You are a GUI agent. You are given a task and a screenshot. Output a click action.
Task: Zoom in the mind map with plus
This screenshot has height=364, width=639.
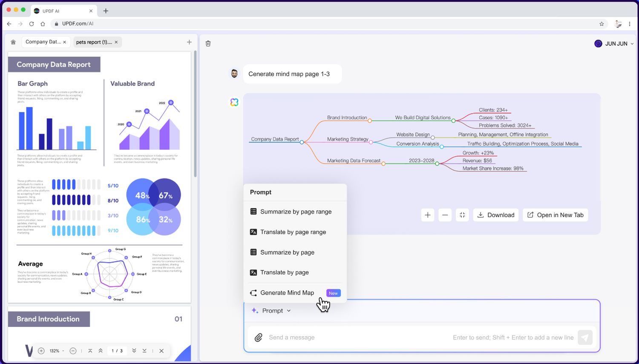tap(428, 215)
